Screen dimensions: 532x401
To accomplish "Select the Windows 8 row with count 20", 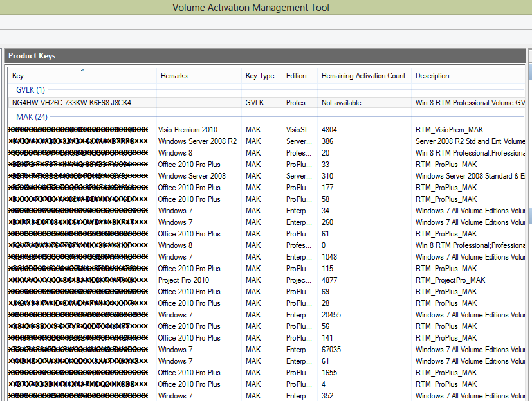I will pyautogui.click(x=266, y=153).
